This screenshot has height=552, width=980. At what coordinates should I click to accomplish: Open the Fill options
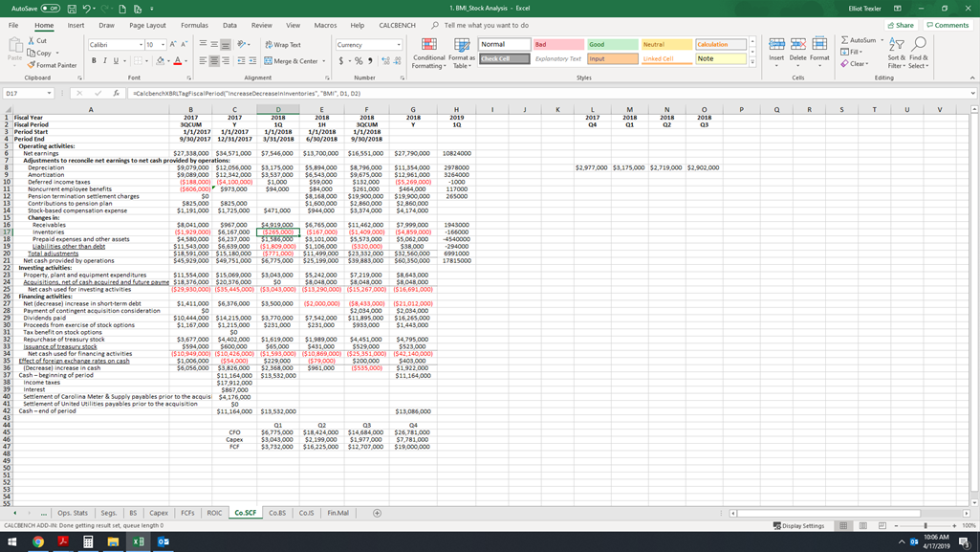(851, 52)
